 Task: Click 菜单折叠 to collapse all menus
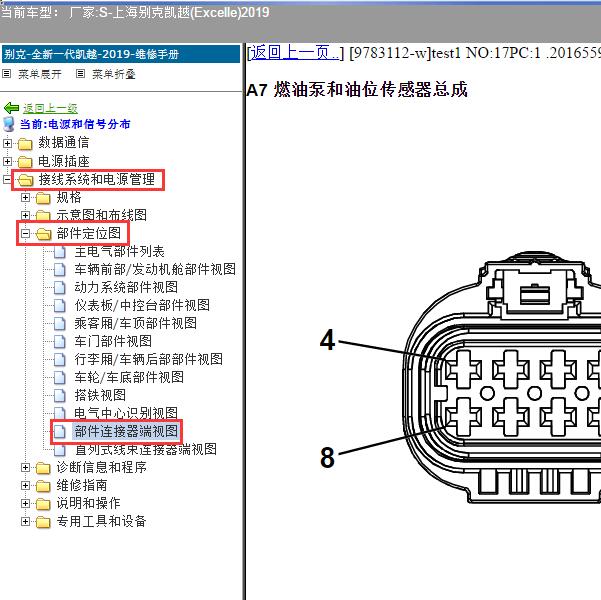click(x=114, y=74)
